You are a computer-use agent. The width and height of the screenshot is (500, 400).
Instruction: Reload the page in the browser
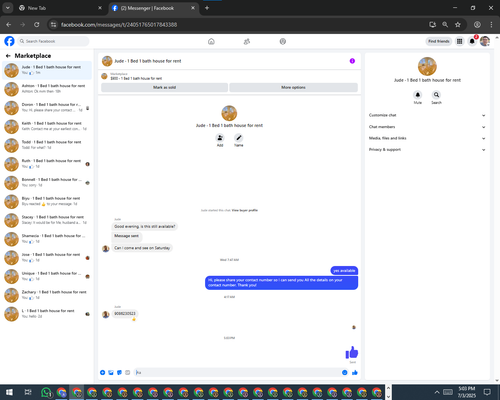pyautogui.click(x=37, y=24)
